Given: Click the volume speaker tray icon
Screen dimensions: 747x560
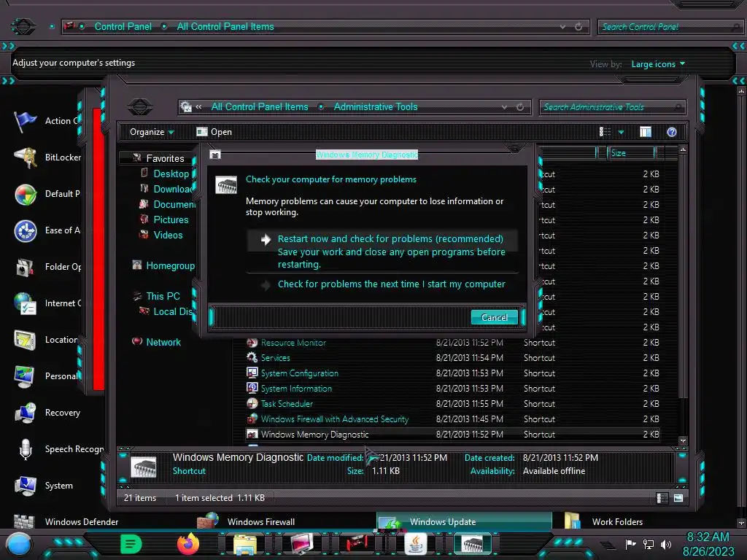Looking at the screenshot, I should point(666,544).
